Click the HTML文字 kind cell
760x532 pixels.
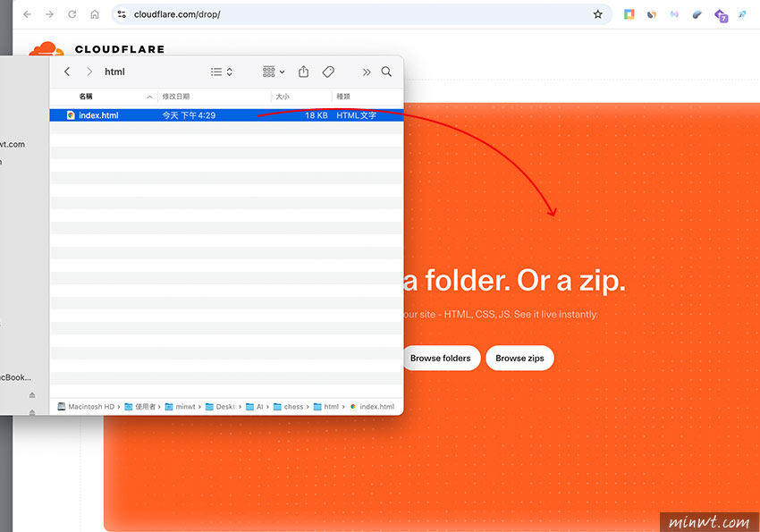[x=356, y=115]
